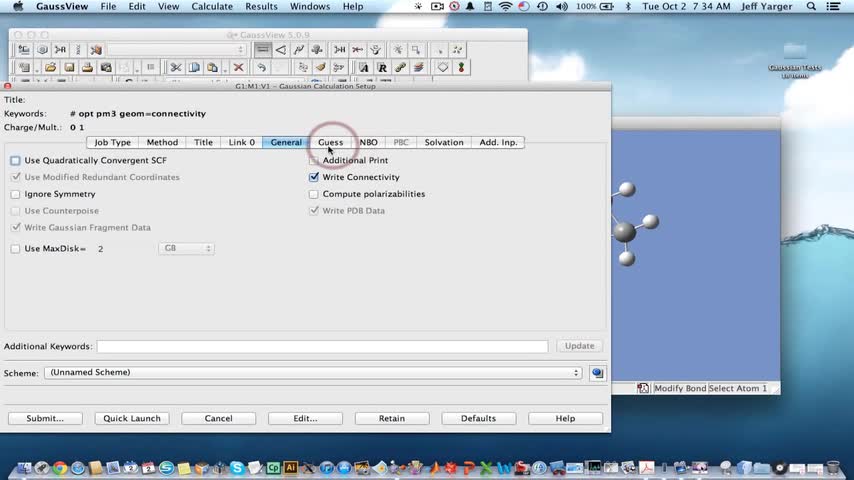Screen dimensions: 854x480
Task: Toggle the Use Counterpoise checkbox
Action: [x=15, y=211]
